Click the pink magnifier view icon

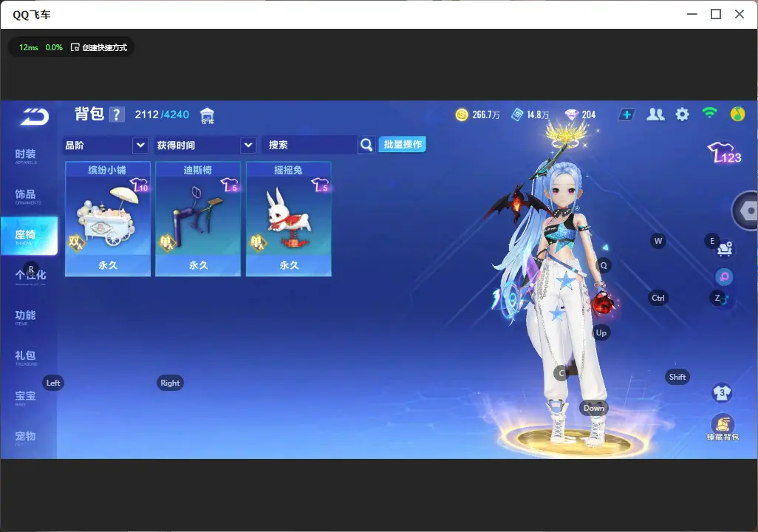[x=724, y=276]
